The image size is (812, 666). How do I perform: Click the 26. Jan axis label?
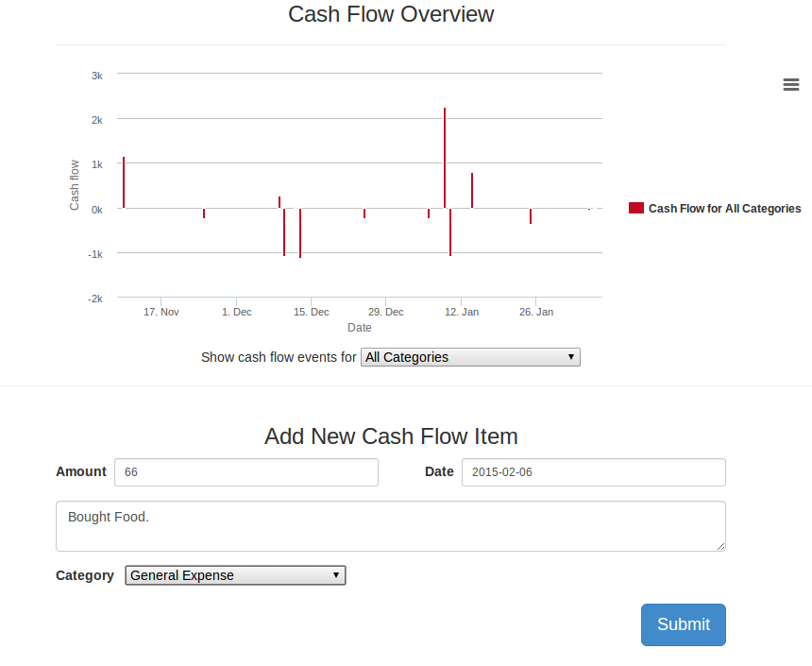tap(536, 312)
